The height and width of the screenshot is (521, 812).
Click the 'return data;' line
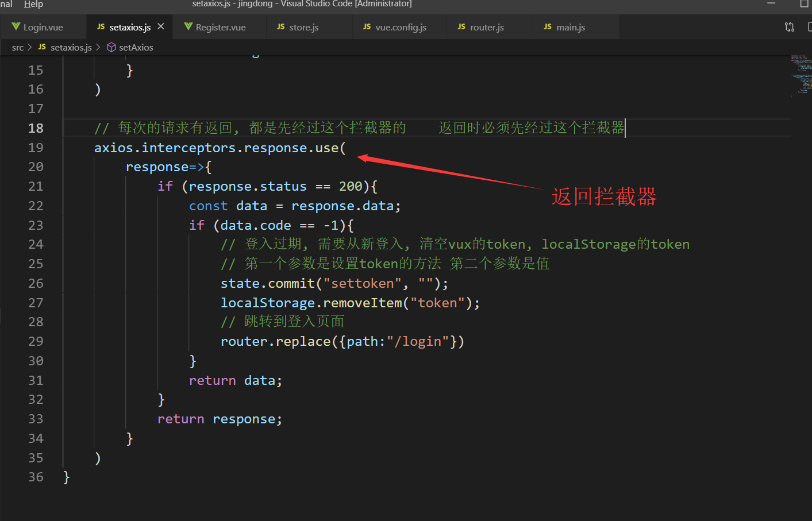click(236, 380)
